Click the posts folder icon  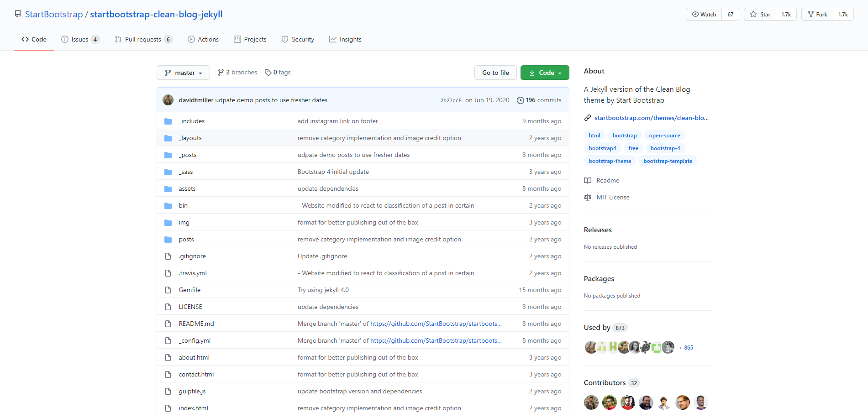tap(168, 239)
